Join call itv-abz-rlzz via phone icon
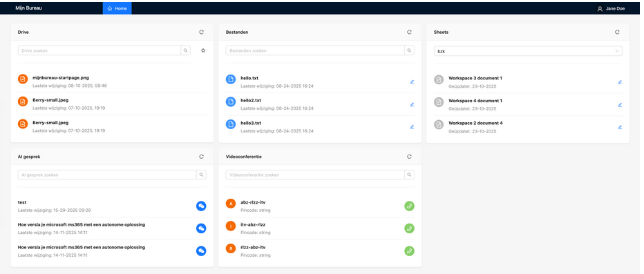 pyautogui.click(x=409, y=228)
